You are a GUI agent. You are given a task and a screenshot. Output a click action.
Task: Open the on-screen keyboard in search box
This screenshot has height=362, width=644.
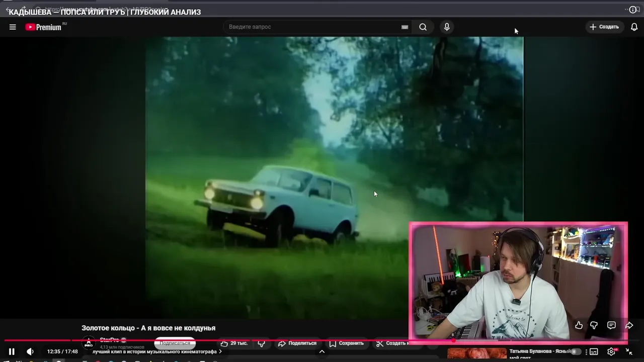tap(405, 27)
